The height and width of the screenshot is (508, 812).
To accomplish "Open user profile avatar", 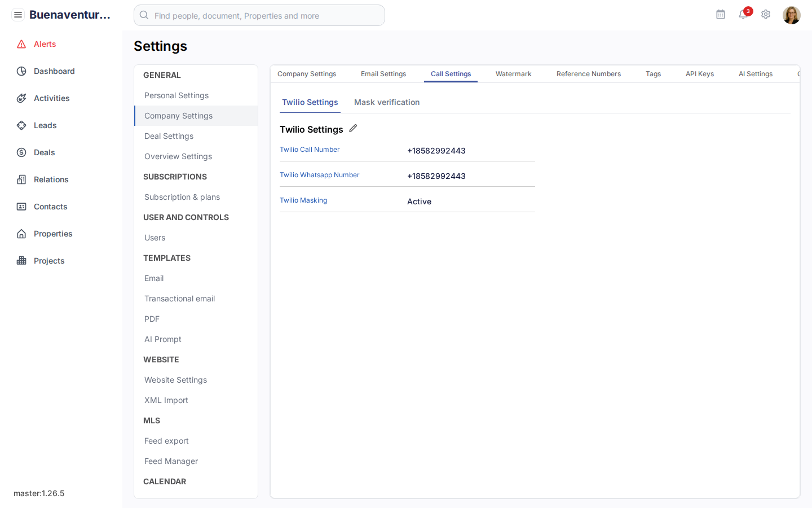I will click(x=792, y=15).
